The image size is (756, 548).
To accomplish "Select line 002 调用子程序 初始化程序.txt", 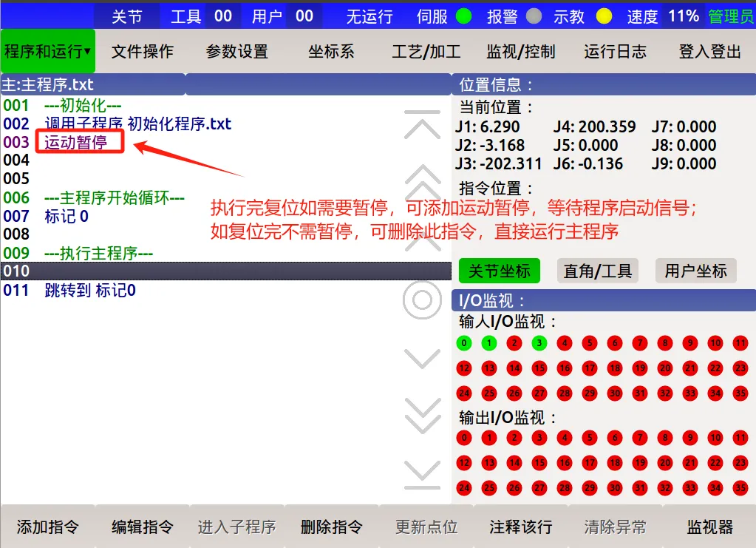I will (x=226, y=124).
